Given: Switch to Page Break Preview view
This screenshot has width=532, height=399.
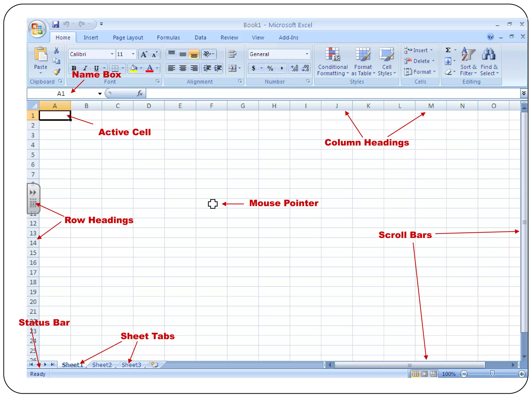Looking at the screenshot, I should (x=434, y=374).
